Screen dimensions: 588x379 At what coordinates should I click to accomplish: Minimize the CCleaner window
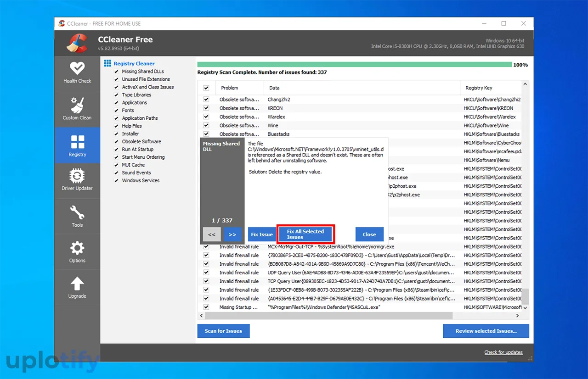pos(484,23)
